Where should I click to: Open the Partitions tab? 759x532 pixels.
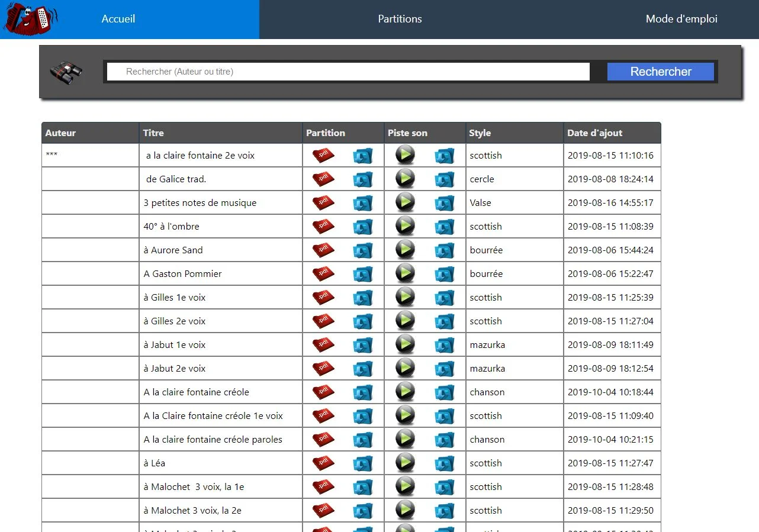click(x=400, y=19)
